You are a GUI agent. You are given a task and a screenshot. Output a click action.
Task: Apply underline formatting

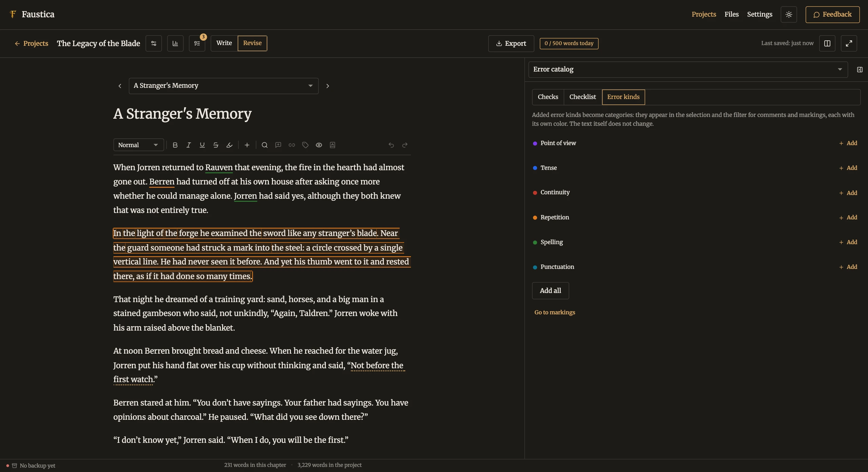pyautogui.click(x=202, y=145)
